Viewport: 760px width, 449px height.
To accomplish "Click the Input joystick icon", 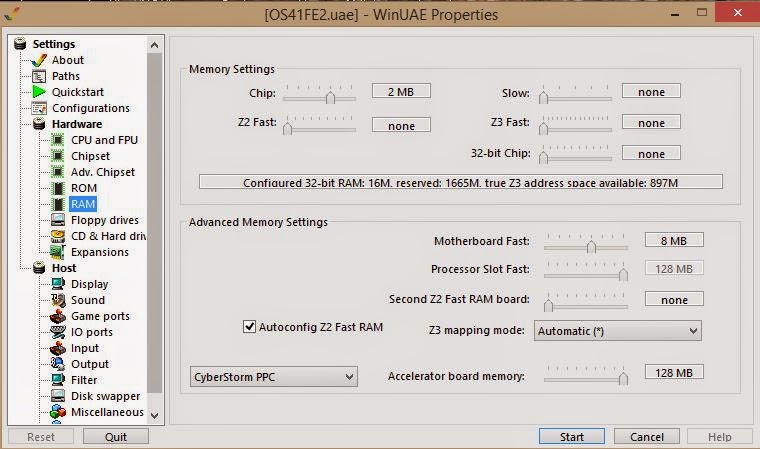I will (x=58, y=348).
